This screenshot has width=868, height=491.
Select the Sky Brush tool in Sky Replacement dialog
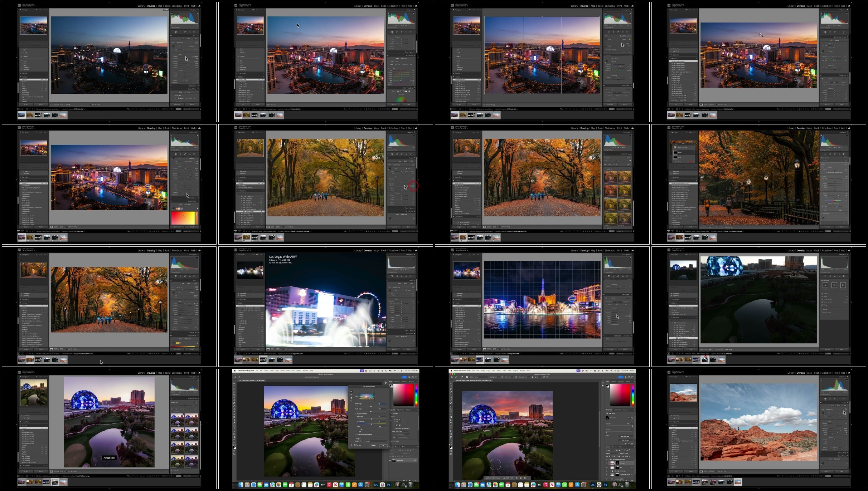pos(351,394)
